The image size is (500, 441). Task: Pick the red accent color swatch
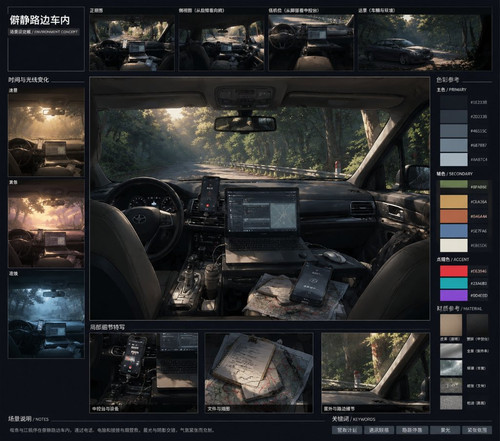pyautogui.click(x=454, y=271)
